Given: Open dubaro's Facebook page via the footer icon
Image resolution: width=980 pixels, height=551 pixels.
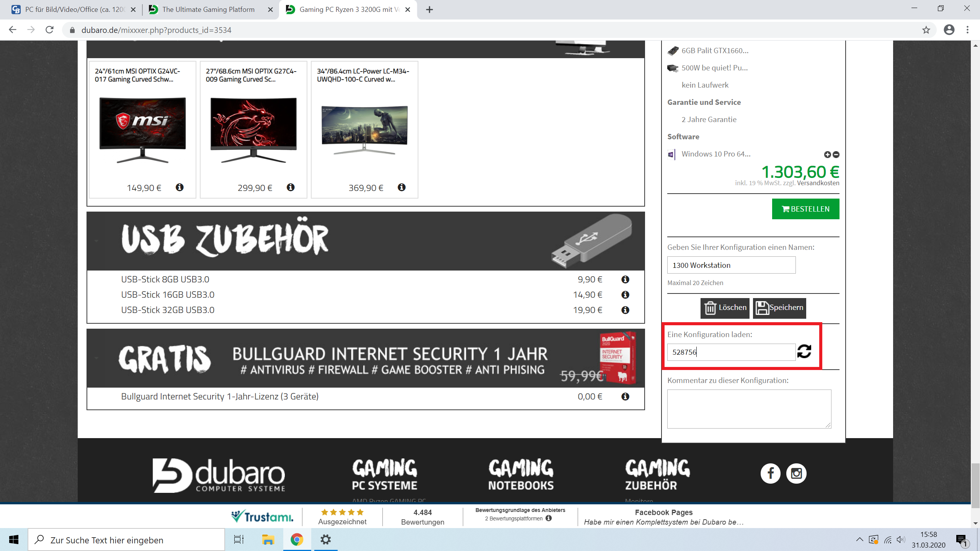Looking at the screenshot, I should coord(771,473).
